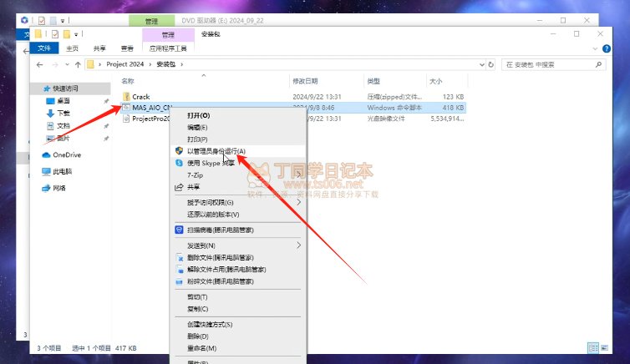Viewport: 630px width, 364px height.
Task: Switch to the large icons view in the status bar
Action: pos(604,348)
